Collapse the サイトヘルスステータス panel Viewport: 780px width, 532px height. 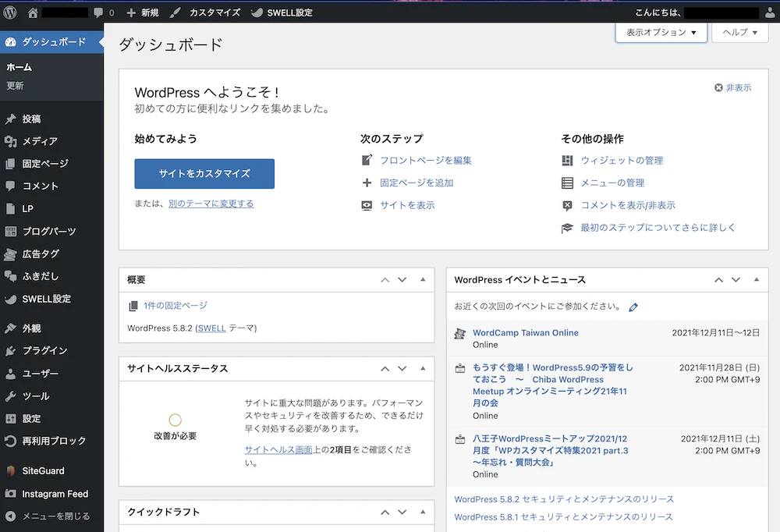(423, 369)
